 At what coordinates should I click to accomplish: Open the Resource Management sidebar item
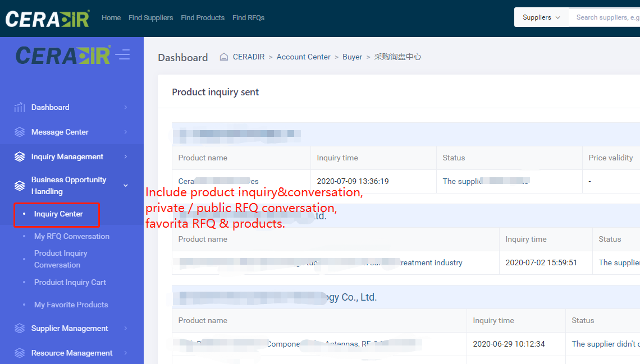pyautogui.click(x=72, y=353)
